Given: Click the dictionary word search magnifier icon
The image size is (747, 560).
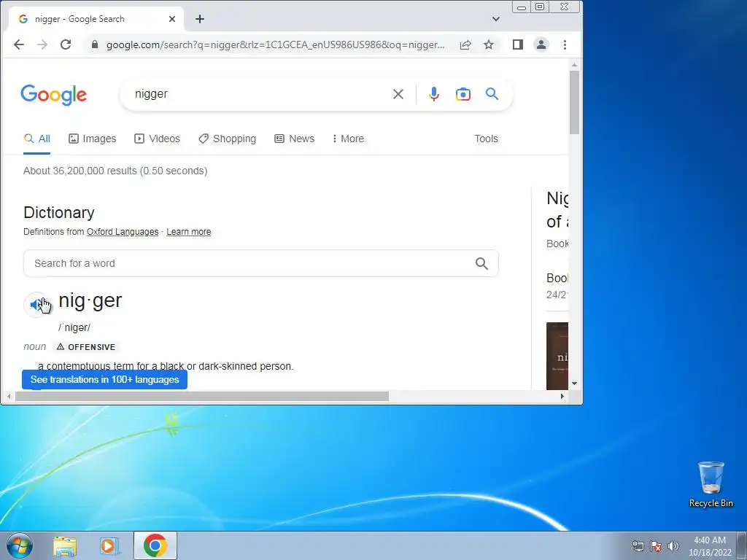Looking at the screenshot, I should [481, 263].
